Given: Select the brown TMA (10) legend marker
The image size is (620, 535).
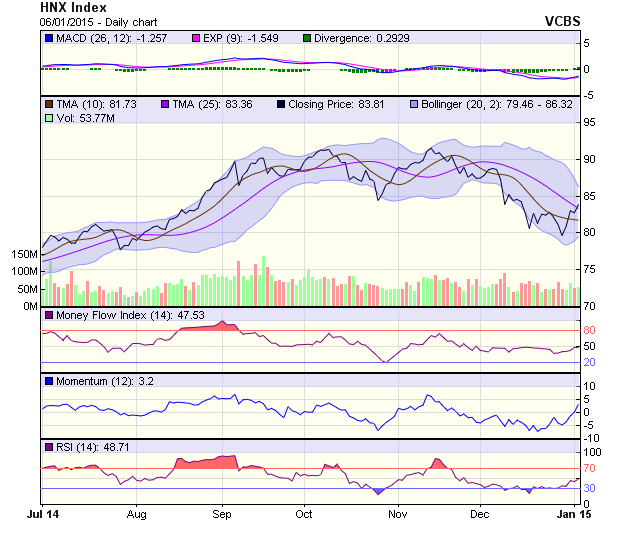Looking at the screenshot, I should click(49, 104).
